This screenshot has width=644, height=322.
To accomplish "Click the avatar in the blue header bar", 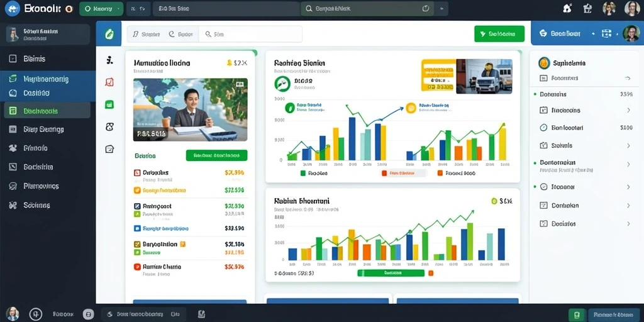I will (x=631, y=34).
